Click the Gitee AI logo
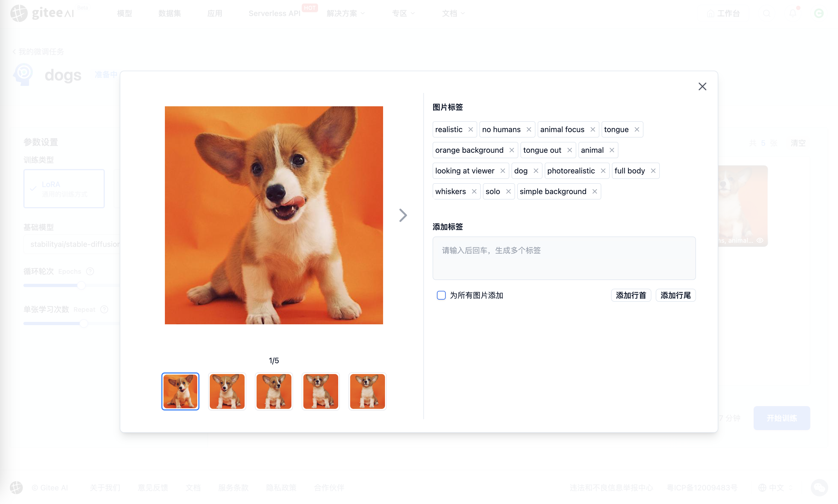 (x=42, y=13)
